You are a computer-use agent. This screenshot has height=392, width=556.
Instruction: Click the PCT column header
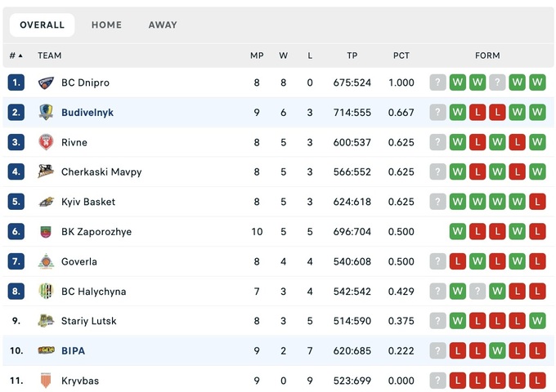(401, 56)
